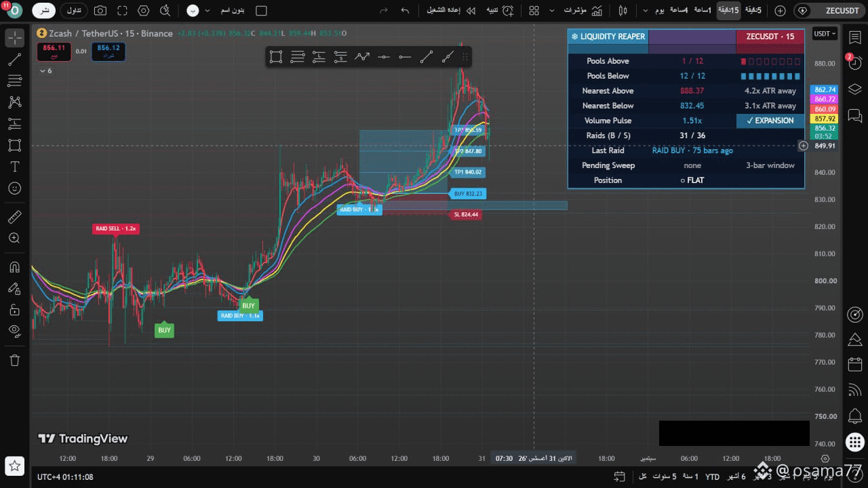This screenshot has height=488, width=868.
Task: Toggle lock all drawings
Action: (14, 310)
